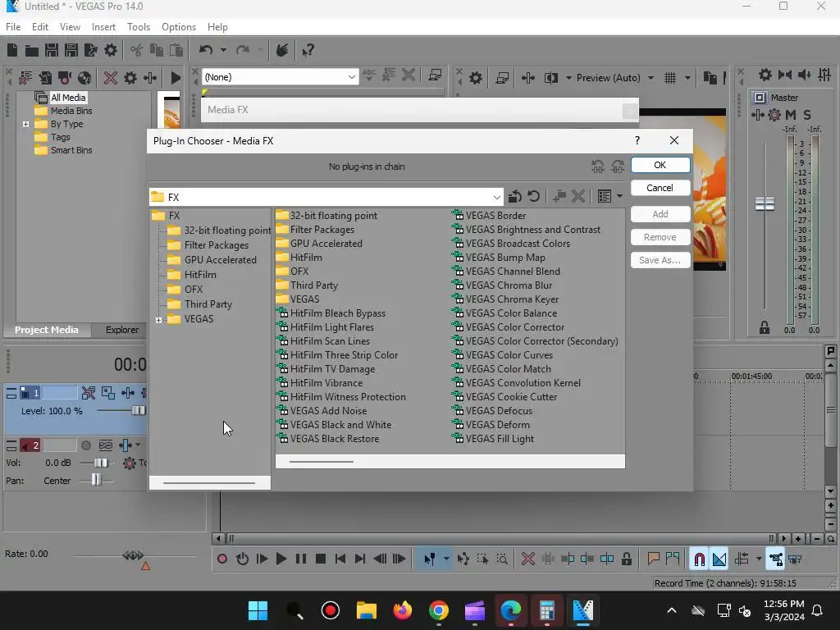
Task: Select HitFilm Light Flares plug-in
Action: 325,327
